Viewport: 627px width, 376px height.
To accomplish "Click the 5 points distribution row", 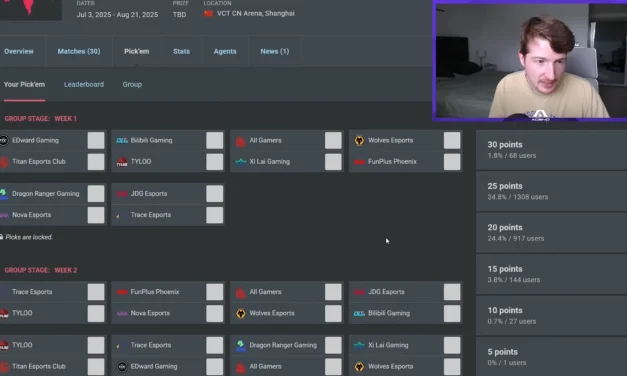I will [x=551, y=357].
